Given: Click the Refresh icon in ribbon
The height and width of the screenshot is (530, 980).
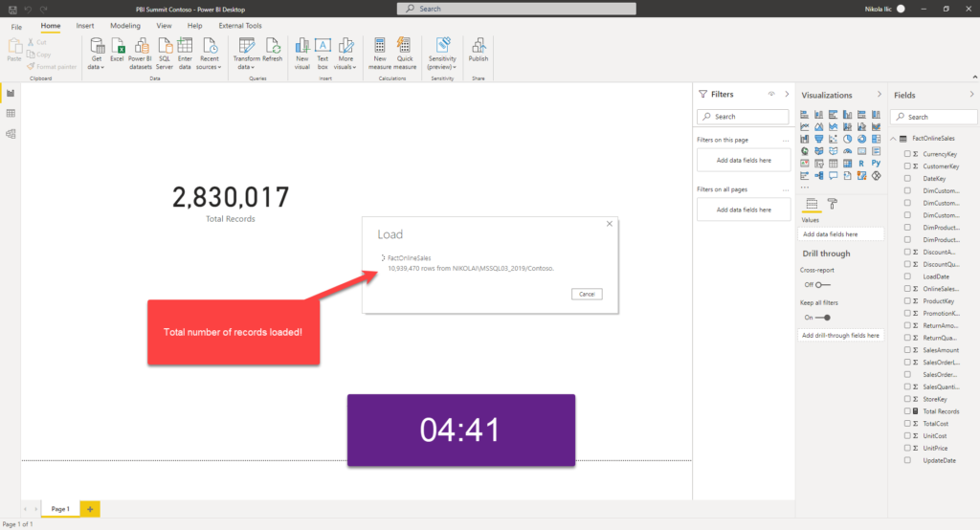Looking at the screenshot, I should coord(273,50).
